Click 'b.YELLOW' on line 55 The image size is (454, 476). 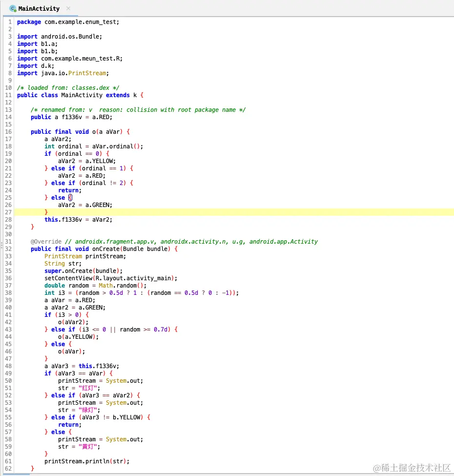[126, 417]
